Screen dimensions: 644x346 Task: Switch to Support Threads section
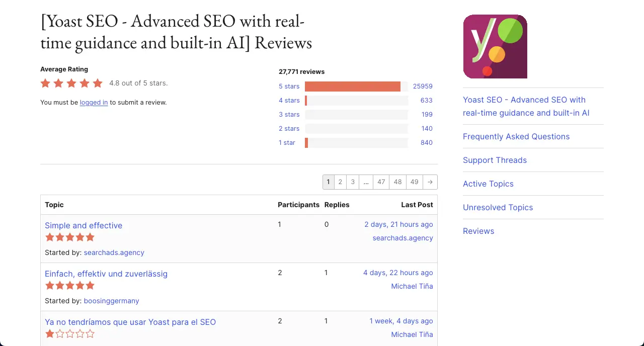pyautogui.click(x=495, y=160)
